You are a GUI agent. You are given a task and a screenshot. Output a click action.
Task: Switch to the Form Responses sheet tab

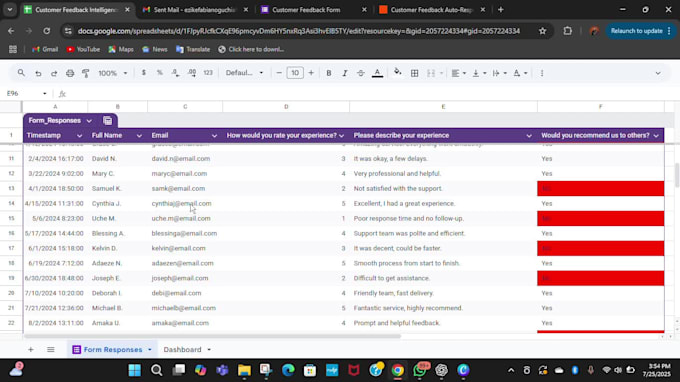click(112, 349)
